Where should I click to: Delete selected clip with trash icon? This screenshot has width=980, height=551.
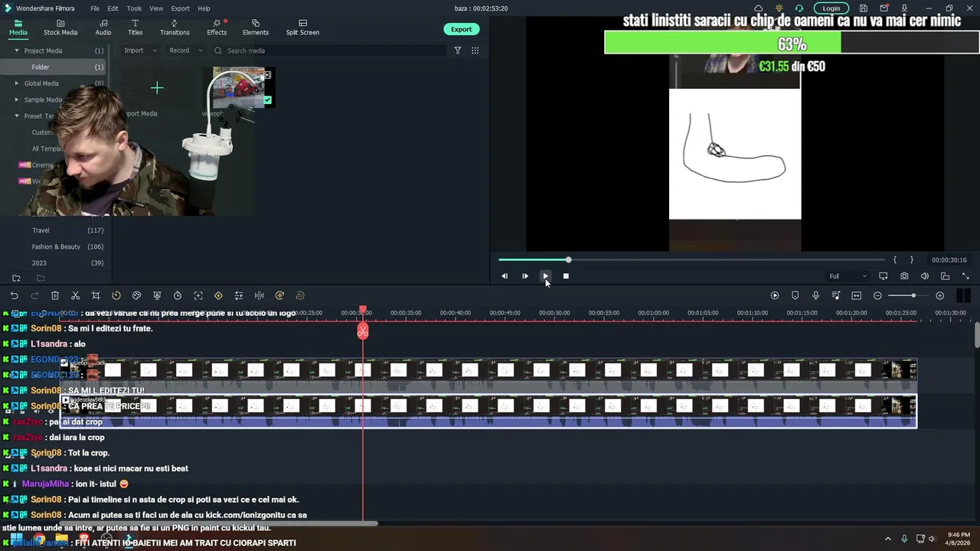(x=55, y=295)
